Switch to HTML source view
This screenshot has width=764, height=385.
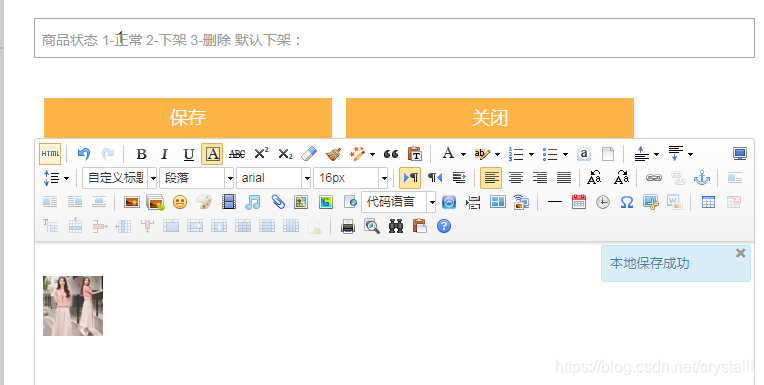pos(50,154)
